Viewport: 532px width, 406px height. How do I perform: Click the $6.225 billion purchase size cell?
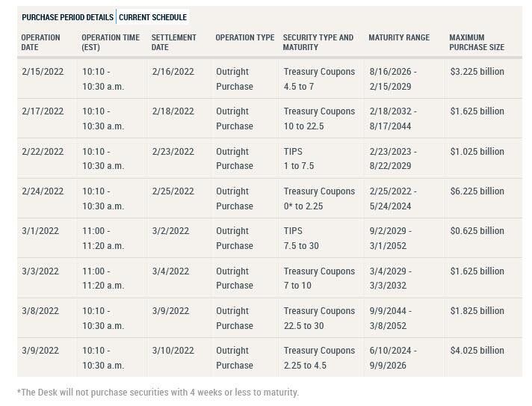coord(477,191)
